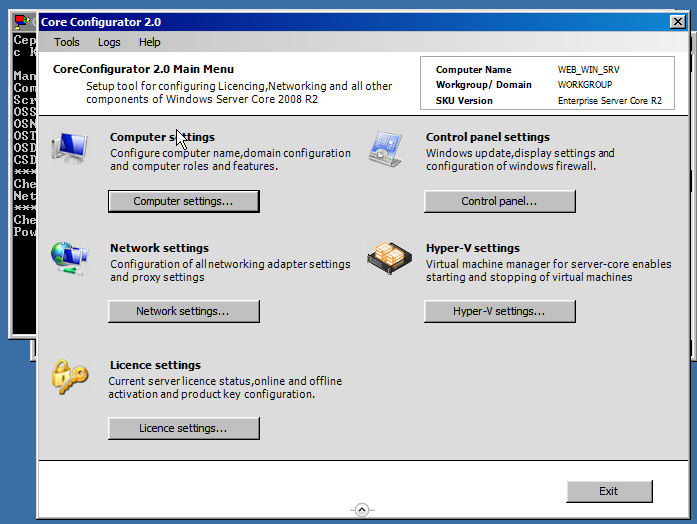Close the Core Configurator window
697x524 pixels.
[x=677, y=21]
